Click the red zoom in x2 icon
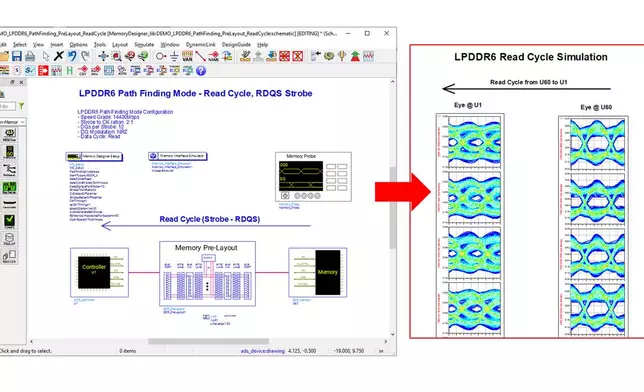 pos(130,56)
